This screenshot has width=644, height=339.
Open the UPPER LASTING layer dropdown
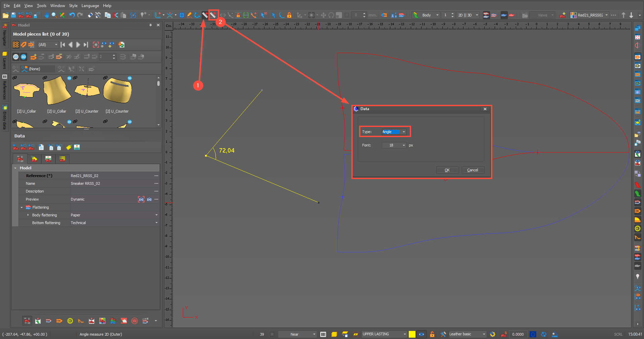(384, 334)
